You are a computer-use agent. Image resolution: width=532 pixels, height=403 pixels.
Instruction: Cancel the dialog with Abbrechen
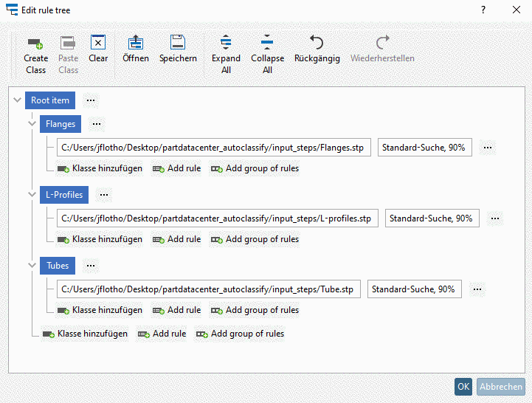(501, 387)
